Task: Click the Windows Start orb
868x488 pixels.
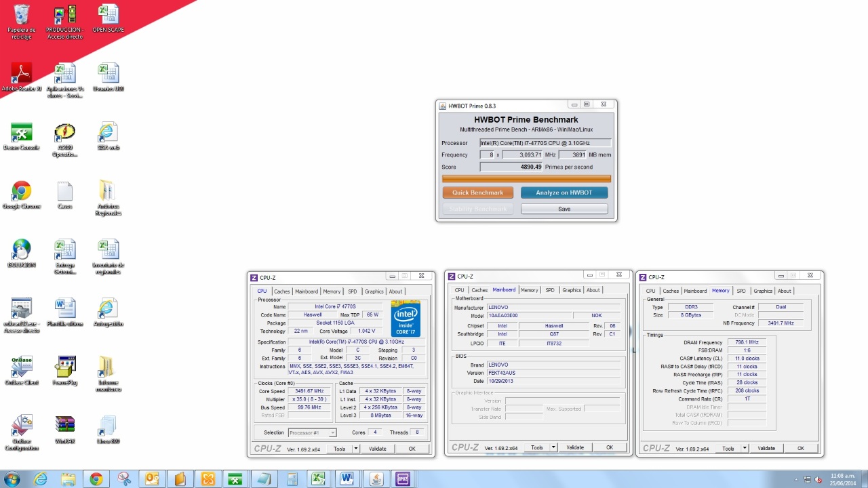Action: click(x=12, y=479)
